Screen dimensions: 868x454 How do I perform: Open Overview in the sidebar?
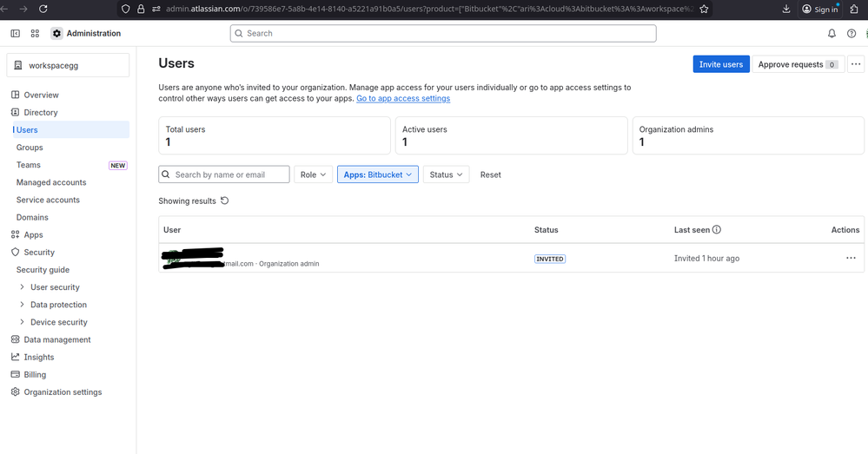[41, 95]
